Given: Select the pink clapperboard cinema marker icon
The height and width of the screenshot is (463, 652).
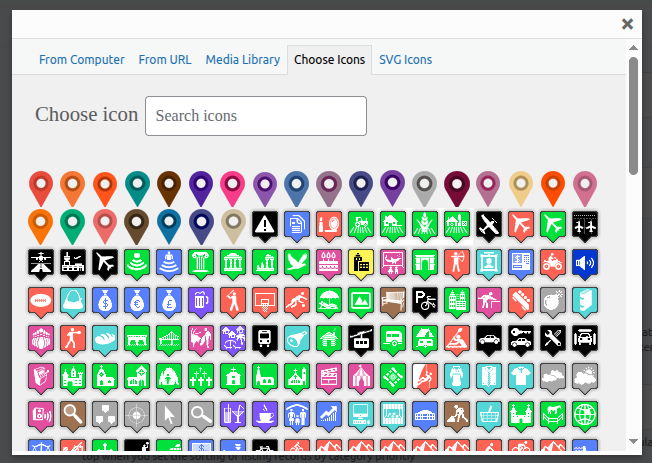Looking at the screenshot, I should point(328,379).
